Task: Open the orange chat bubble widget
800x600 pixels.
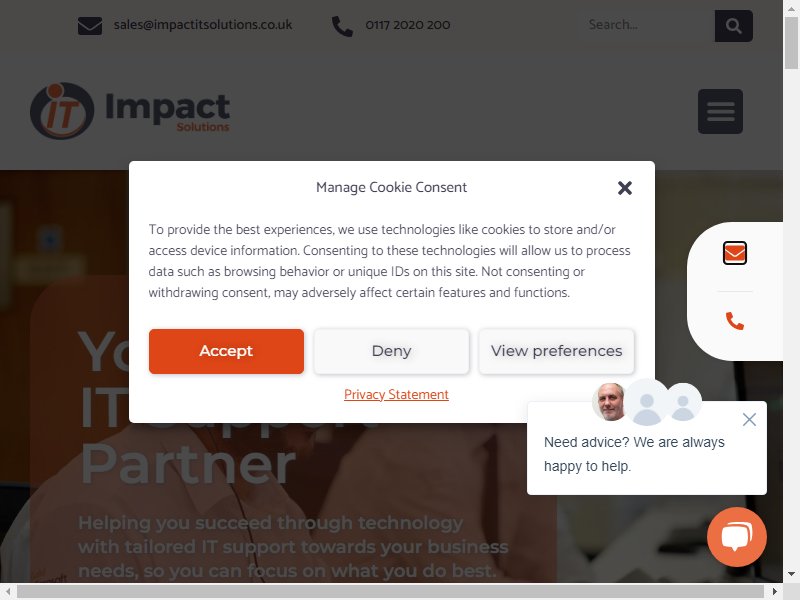Action: coord(736,536)
